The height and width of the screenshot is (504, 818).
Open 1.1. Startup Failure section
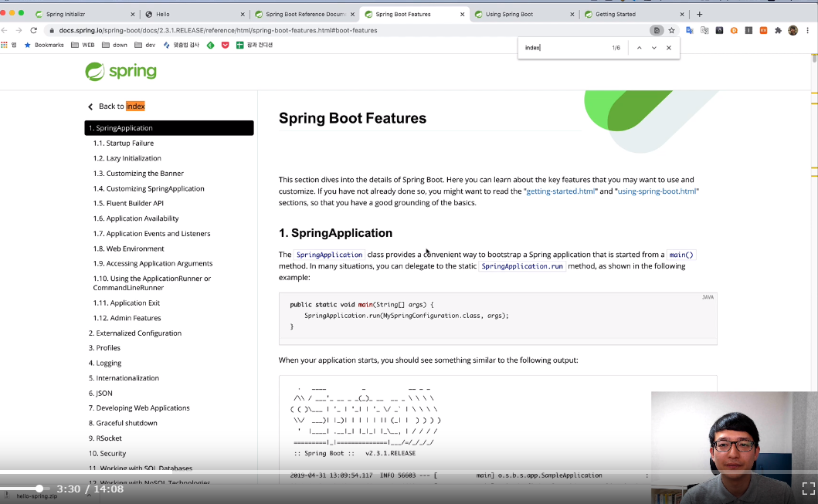tap(124, 144)
